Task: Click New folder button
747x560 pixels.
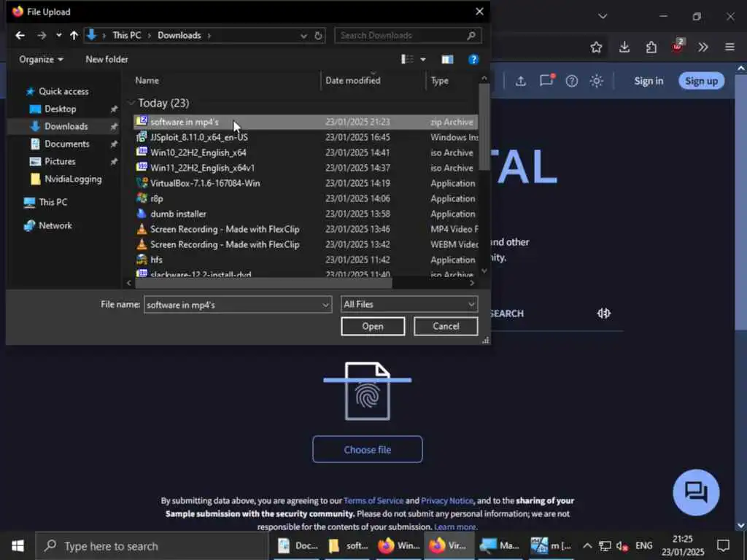Action: 107,60
